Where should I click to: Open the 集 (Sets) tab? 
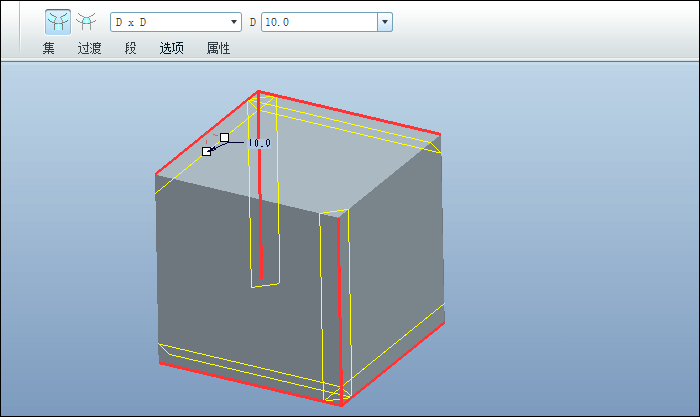tap(49, 48)
